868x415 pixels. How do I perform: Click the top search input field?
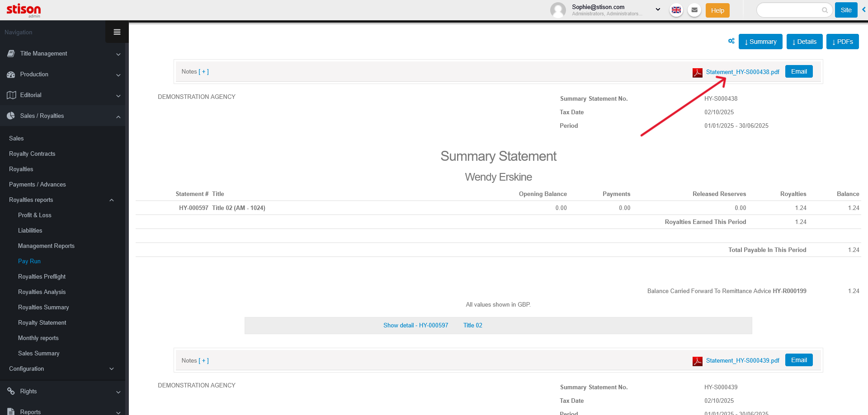[x=789, y=10]
